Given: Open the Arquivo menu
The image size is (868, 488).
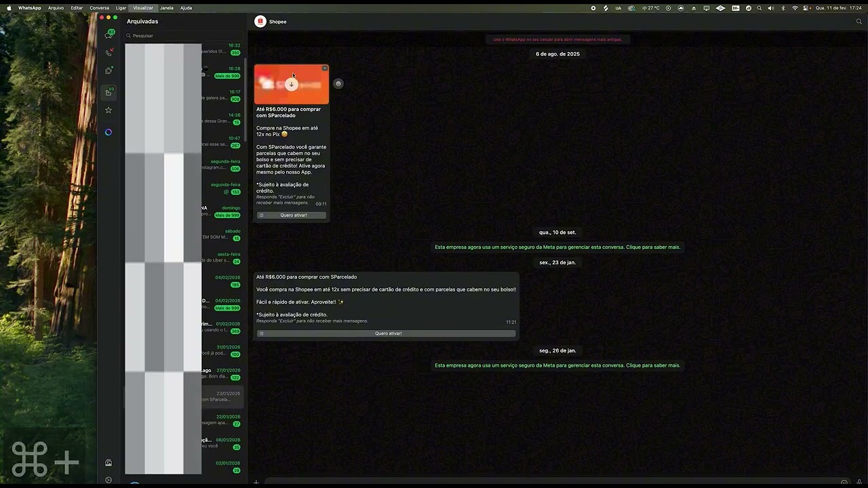Looking at the screenshot, I should pos(56,8).
